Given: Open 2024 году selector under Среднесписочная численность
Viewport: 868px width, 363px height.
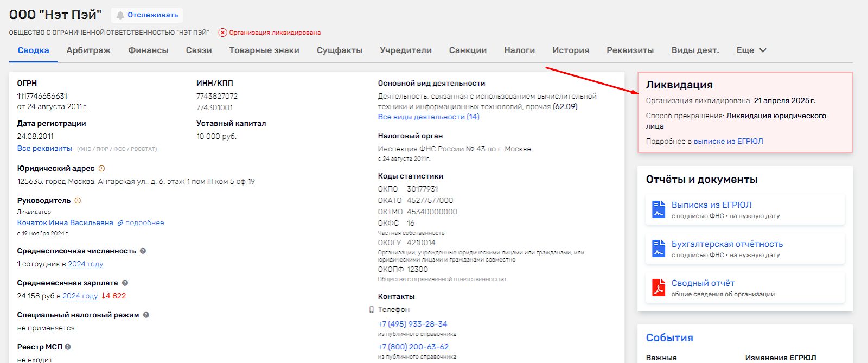Looking at the screenshot, I should point(85,264).
